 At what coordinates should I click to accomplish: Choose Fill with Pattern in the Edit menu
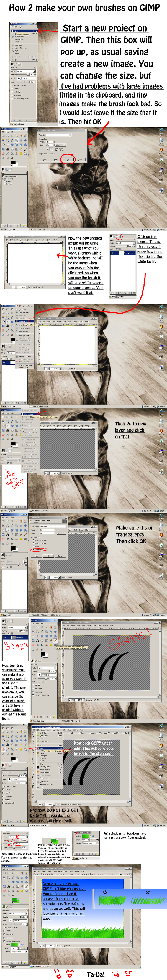point(50,772)
